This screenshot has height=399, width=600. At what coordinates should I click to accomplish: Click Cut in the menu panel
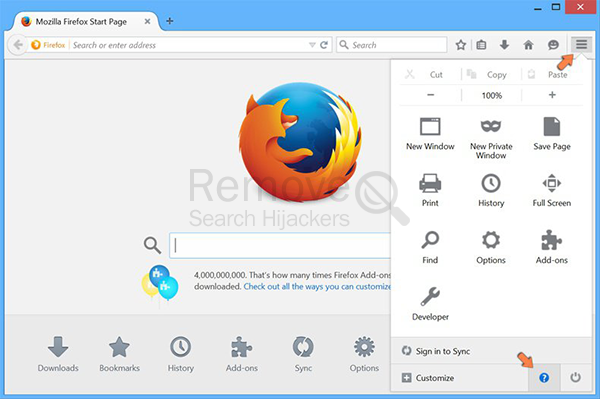[430, 75]
